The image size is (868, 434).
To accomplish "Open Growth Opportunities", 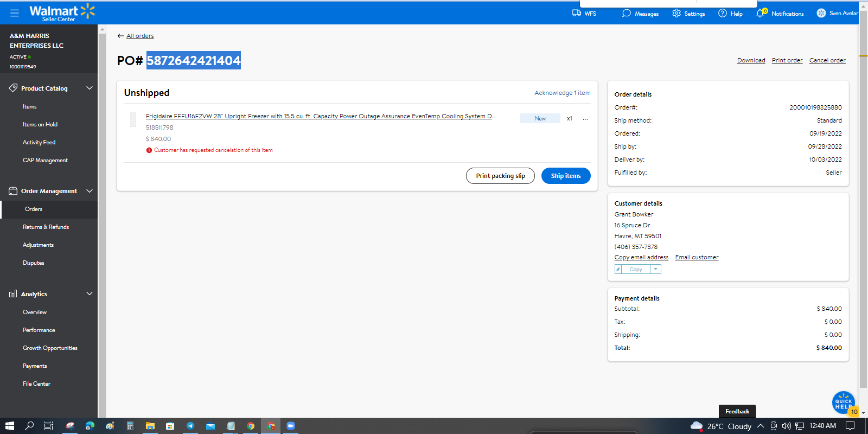I will [x=50, y=348].
